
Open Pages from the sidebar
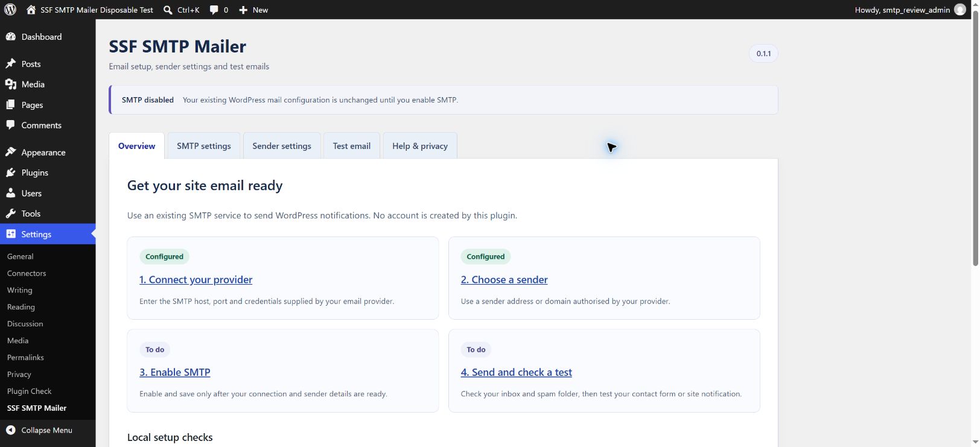click(48, 105)
